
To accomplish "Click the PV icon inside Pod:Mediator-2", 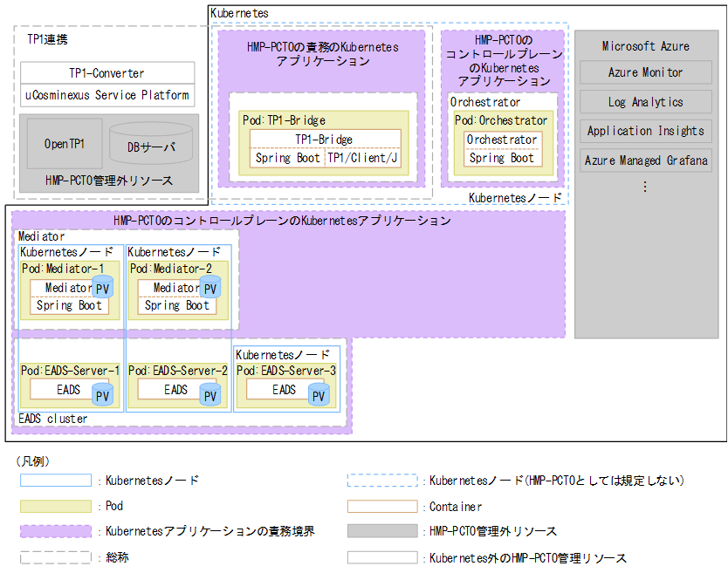I will point(211,286).
